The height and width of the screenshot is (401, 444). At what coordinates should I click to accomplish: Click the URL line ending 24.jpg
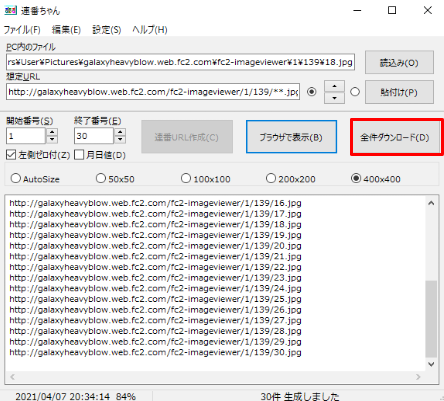[155, 288]
